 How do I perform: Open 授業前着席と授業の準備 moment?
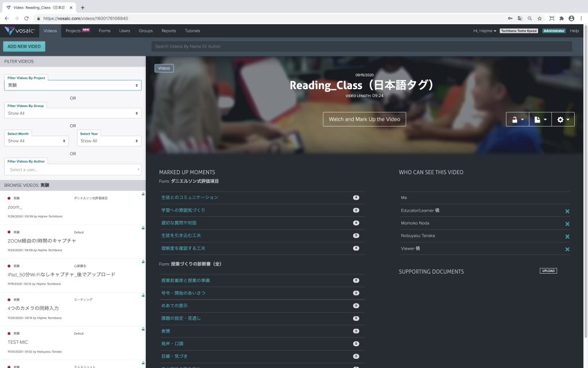[x=185, y=281]
